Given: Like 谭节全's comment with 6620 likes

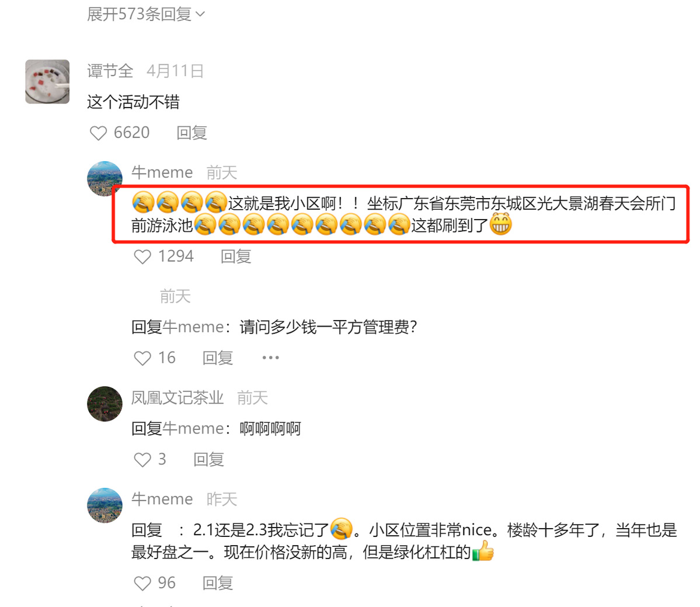Looking at the screenshot, I should tap(98, 133).
